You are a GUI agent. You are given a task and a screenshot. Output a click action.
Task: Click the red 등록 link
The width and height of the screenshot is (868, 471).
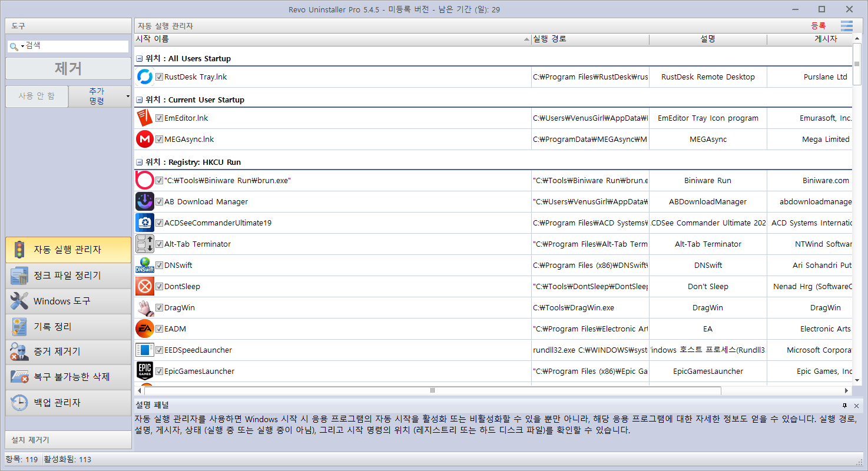click(x=819, y=26)
